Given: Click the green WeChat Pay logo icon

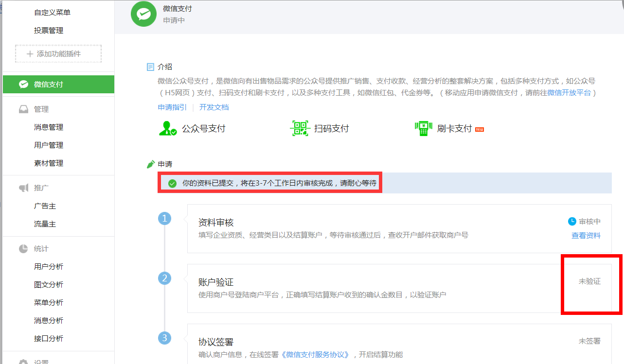Looking at the screenshot, I should click(143, 14).
